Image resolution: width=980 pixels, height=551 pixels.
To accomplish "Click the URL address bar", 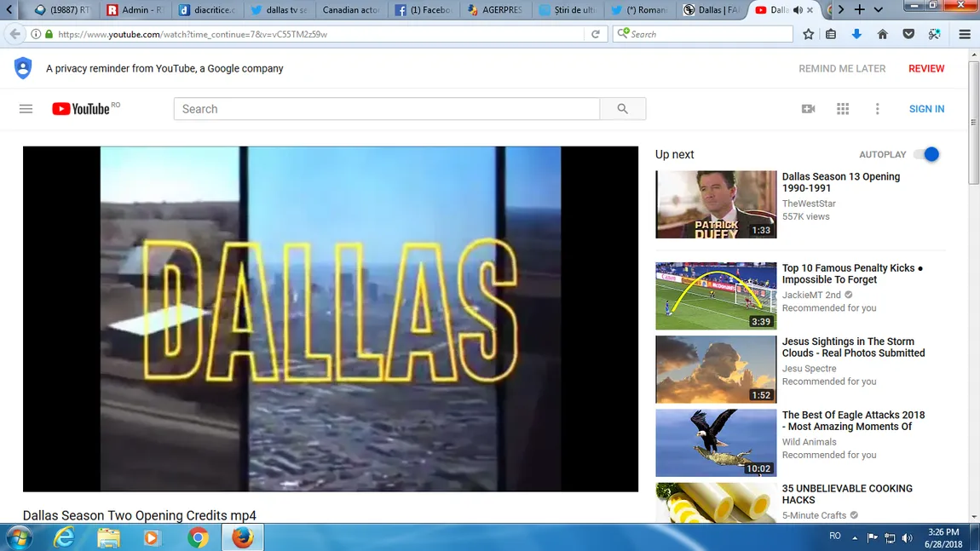I will click(x=319, y=34).
